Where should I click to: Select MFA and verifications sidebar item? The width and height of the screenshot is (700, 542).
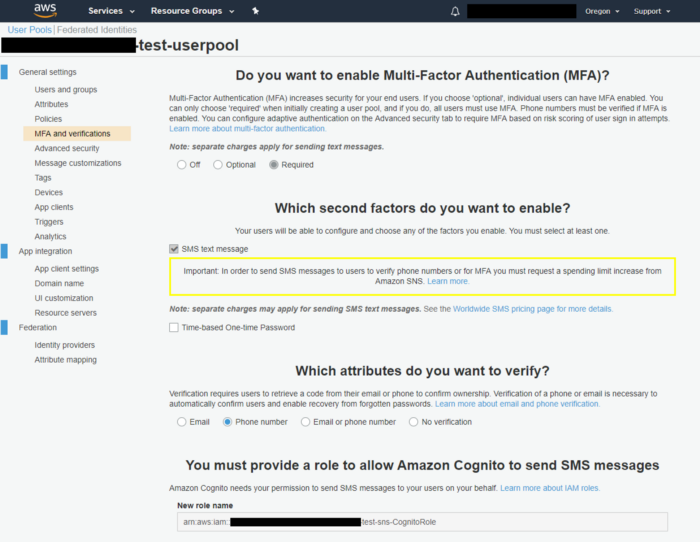click(77, 133)
